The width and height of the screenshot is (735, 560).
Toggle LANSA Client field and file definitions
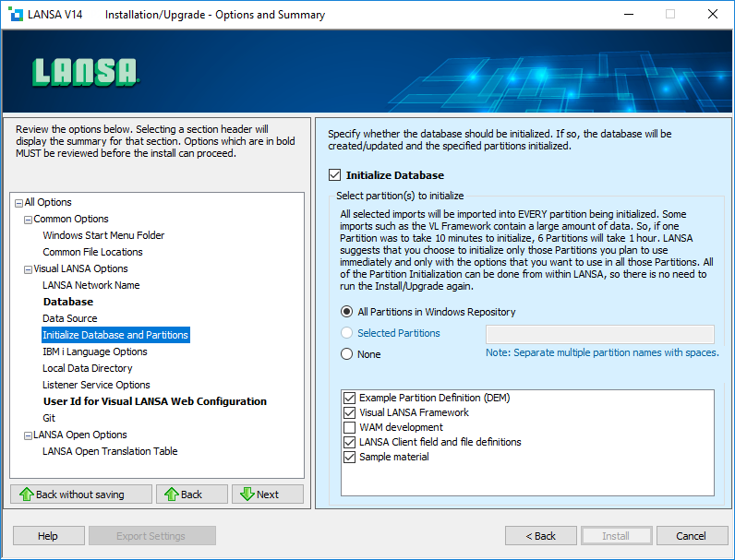click(x=349, y=442)
